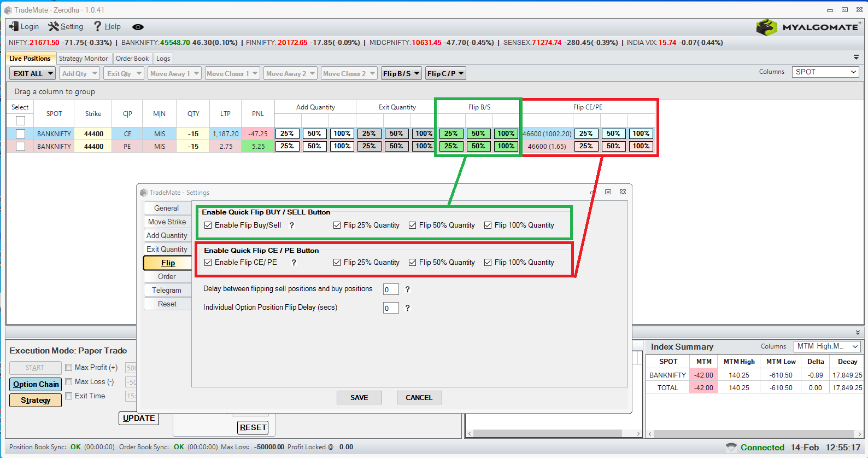Screen dimensions: 868x458
Task: Tick the Select all header checkbox
Action: point(20,120)
